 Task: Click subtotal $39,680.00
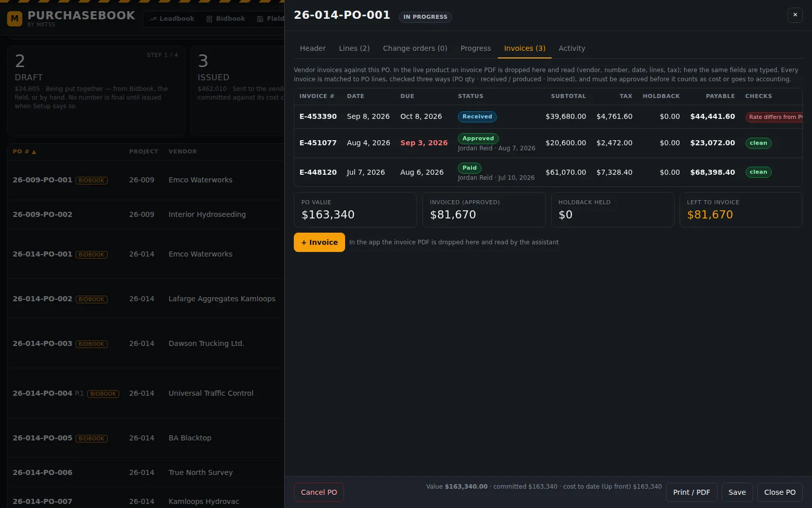click(x=565, y=116)
